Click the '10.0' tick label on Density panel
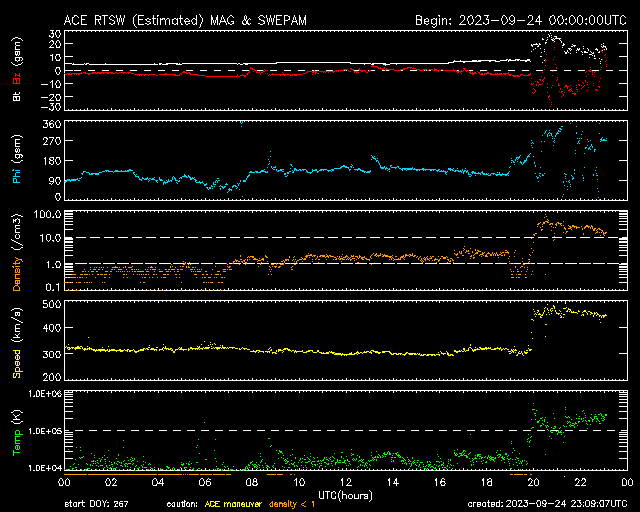 50,238
